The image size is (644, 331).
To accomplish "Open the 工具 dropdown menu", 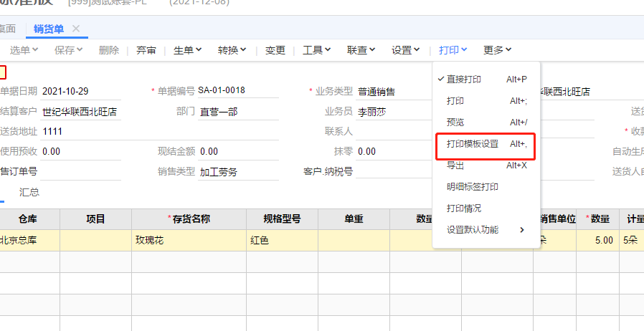I will (316, 50).
